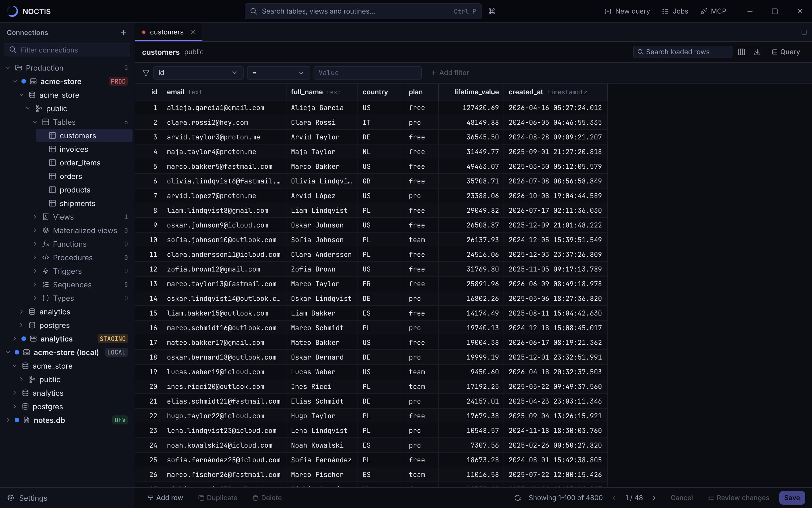Toggle the right side panel icon
812x508 pixels.
pos(804,32)
